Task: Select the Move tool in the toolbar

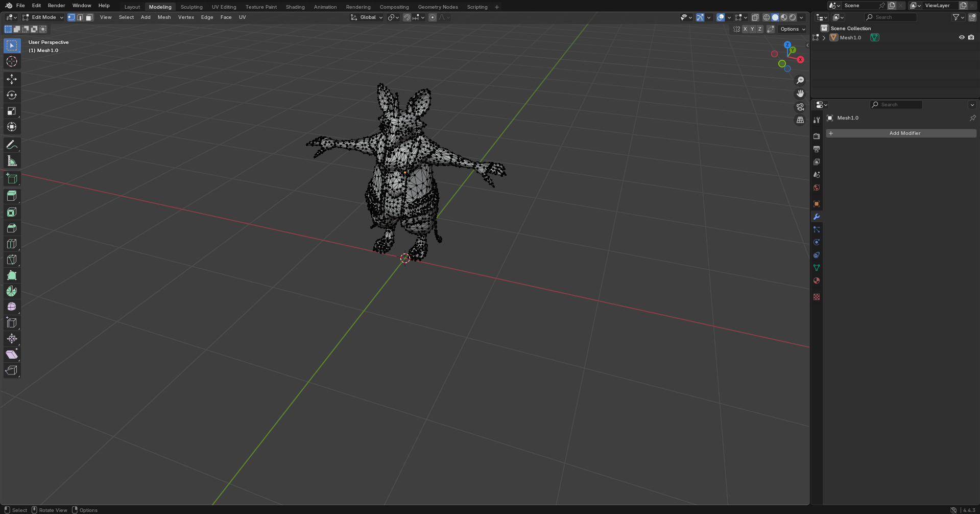Action: [x=12, y=79]
